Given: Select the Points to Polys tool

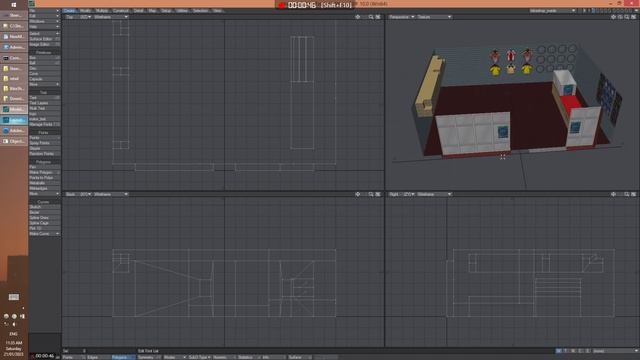Looking at the screenshot, I should click(44, 178).
